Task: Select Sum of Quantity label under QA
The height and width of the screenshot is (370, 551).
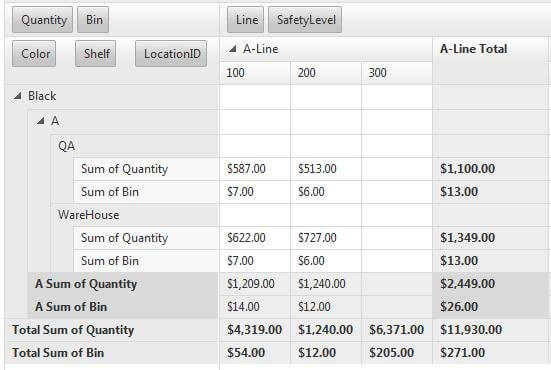Action: [146, 169]
